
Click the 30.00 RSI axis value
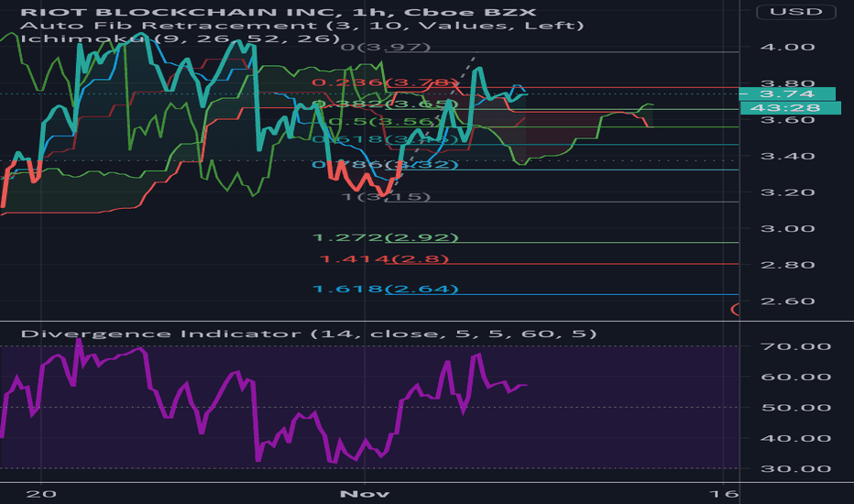[x=795, y=469]
